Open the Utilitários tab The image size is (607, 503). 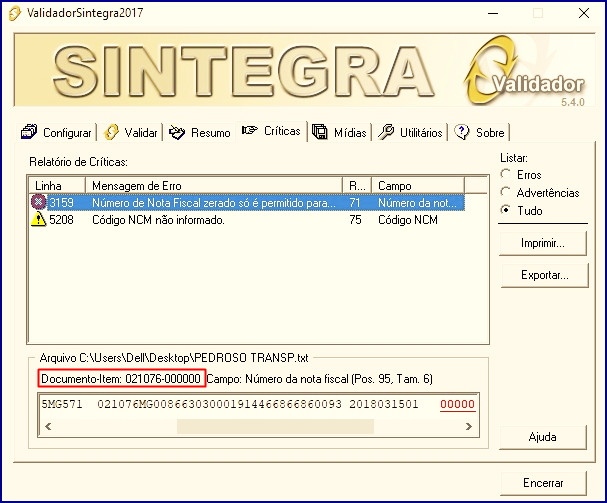pyautogui.click(x=410, y=132)
